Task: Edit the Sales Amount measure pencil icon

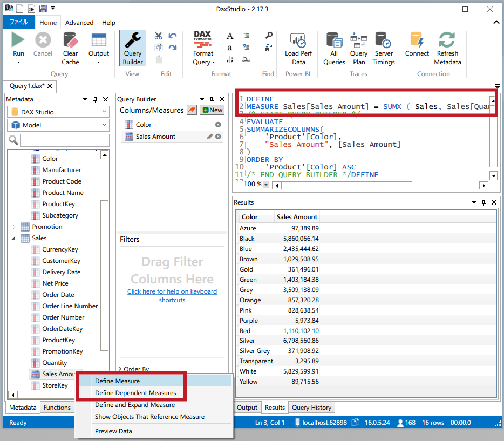Action: (210, 137)
